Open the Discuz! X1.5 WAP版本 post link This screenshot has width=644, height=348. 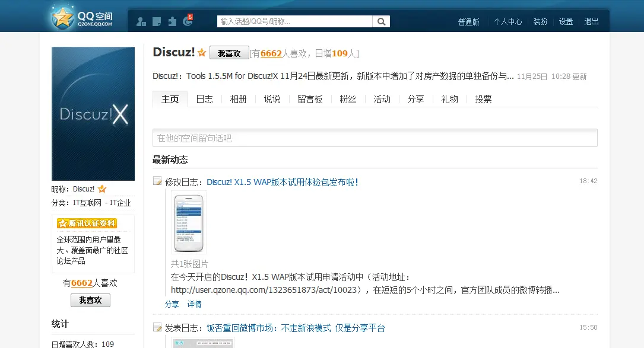(x=282, y=182)
